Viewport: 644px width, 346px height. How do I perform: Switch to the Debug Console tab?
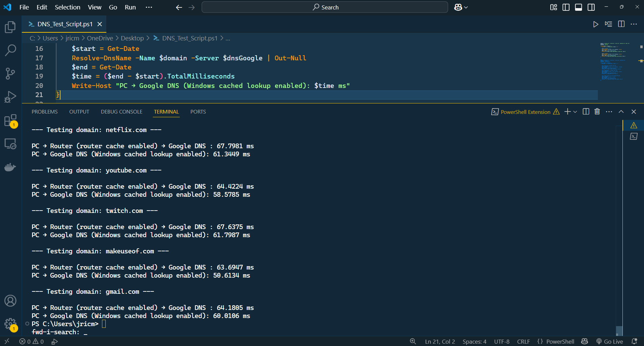[122, 112]
